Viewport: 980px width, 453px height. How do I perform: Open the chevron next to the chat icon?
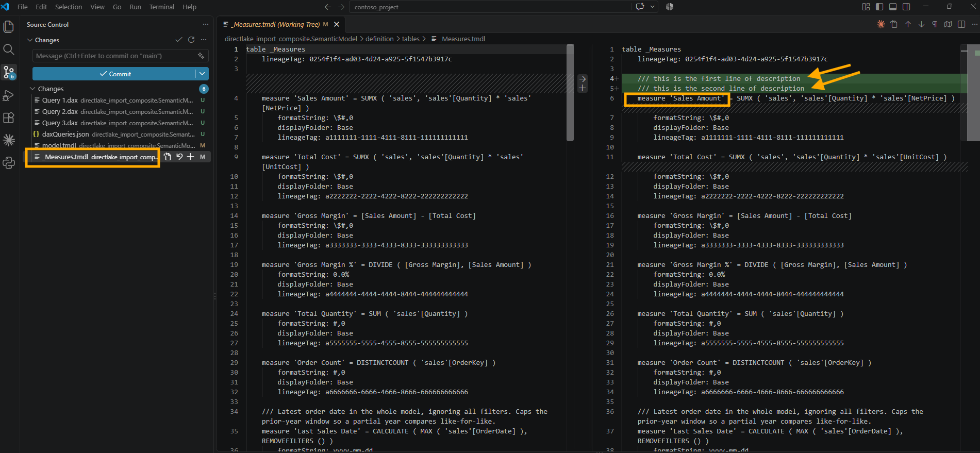652,7
